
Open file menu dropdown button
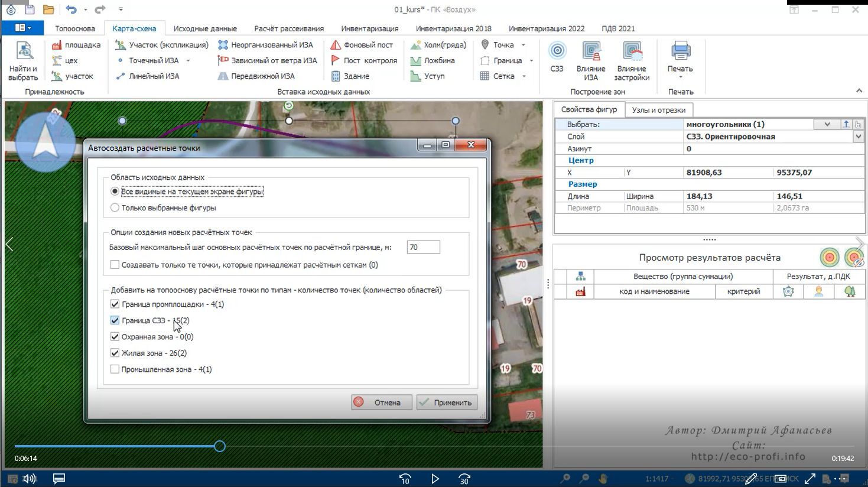coord(23,28)
